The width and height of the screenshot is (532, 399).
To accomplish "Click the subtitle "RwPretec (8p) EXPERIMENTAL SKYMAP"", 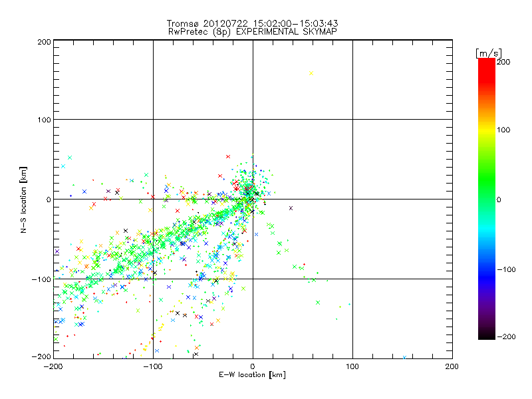I will (252, 31).
